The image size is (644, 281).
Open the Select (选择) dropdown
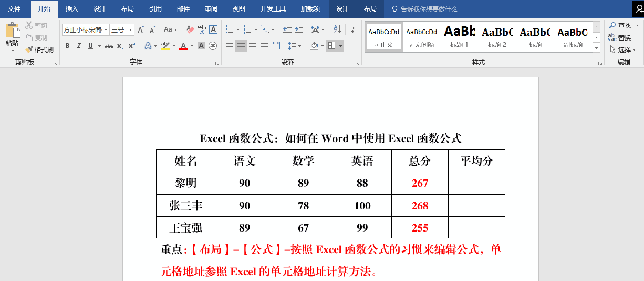pos(623,50)
